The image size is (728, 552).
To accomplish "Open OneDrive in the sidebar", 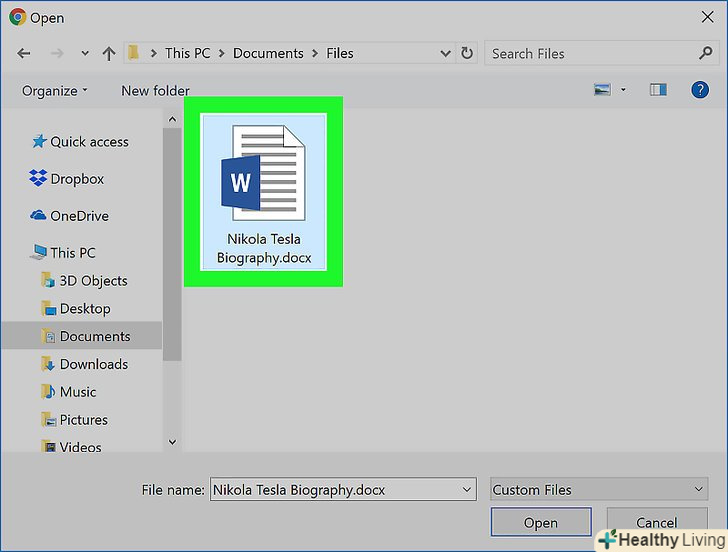I will point(79,216).
